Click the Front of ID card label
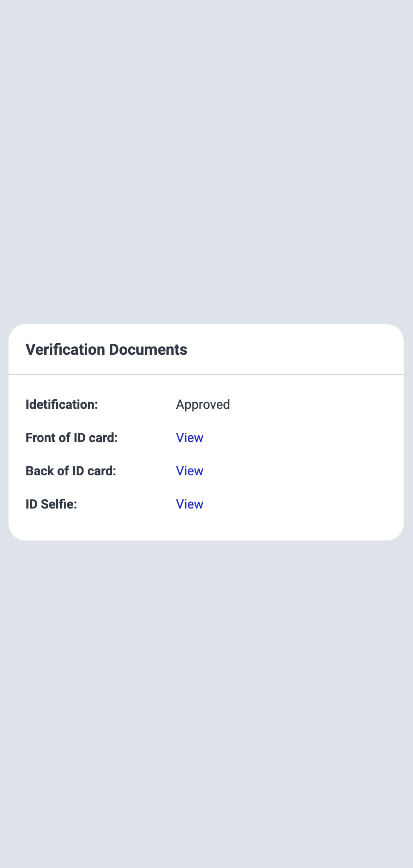The width and height of the screenshot is (413, 868). [72, 438]
